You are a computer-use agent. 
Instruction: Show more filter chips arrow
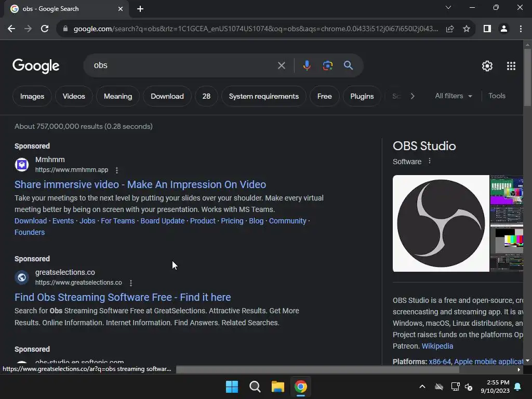[412, 96]
